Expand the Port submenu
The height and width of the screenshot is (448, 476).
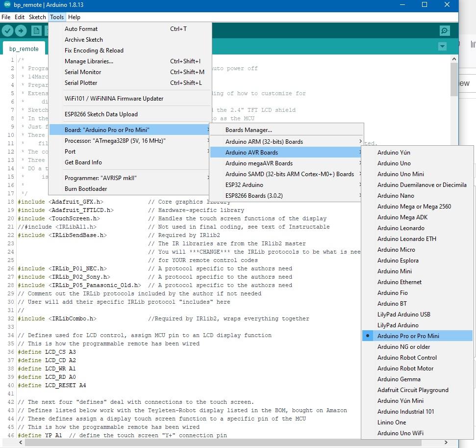(x=130, y=151)
